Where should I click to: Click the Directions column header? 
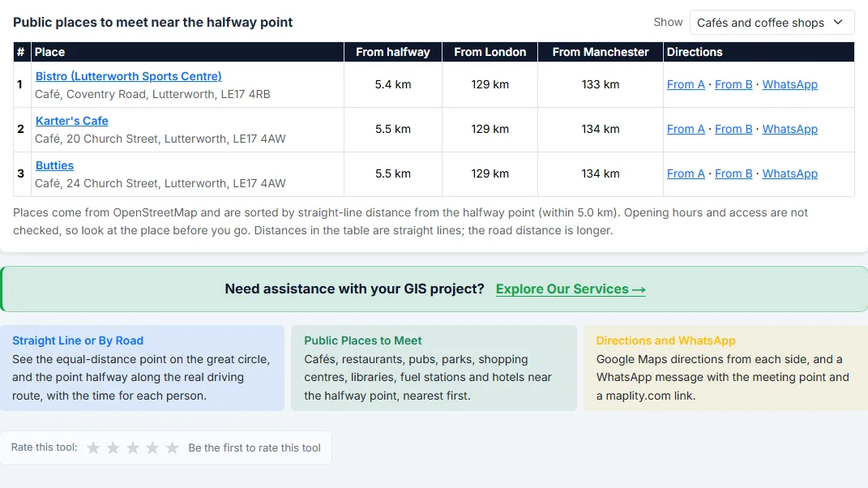[x=759, y=52]
